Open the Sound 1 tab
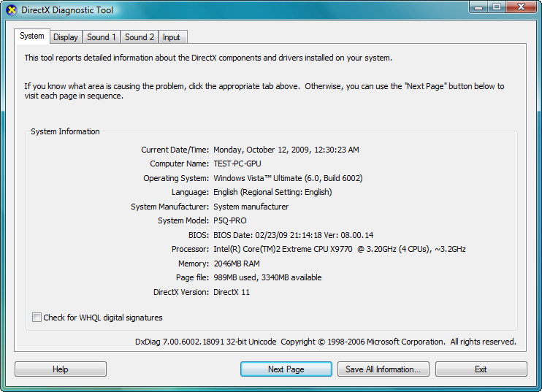Screen dimensions: 542x392 pyautogui.click(x=102, y=37)
